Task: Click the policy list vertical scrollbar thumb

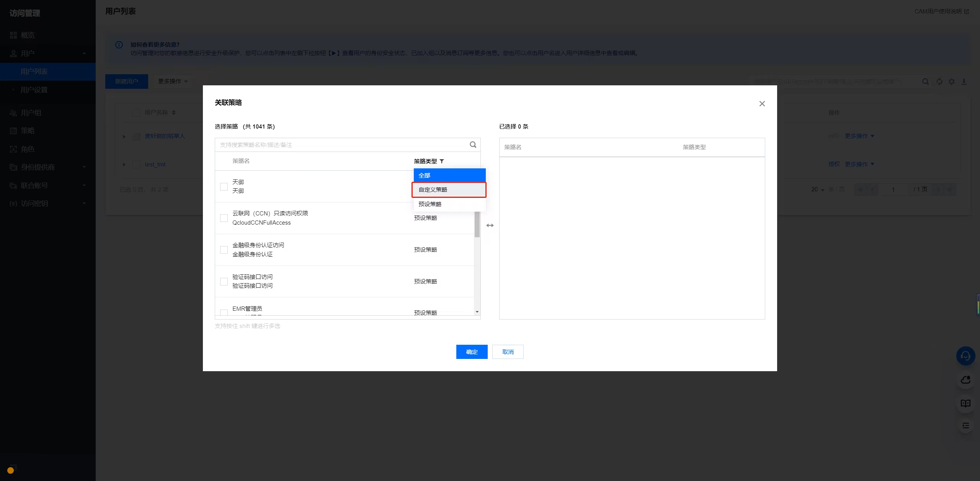Action: (477, 224)
